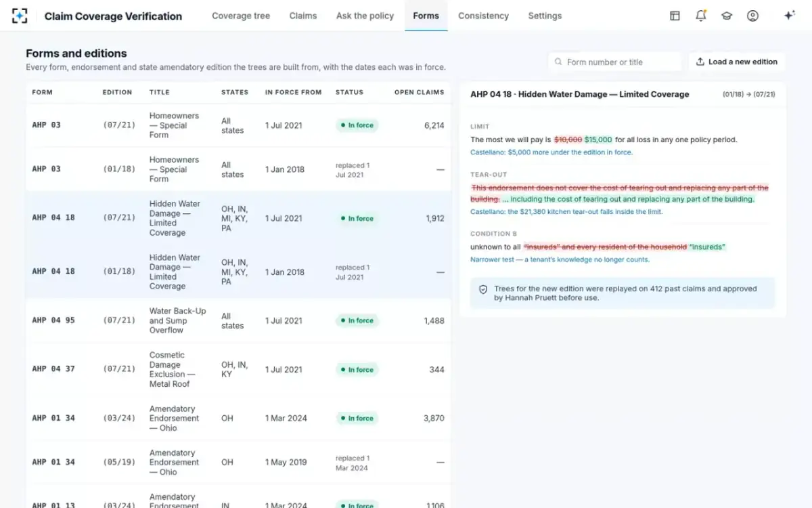Click the struck-through $10,000 limit
The height and width of the screenshot is (508, 812).
tap(568, 140)
